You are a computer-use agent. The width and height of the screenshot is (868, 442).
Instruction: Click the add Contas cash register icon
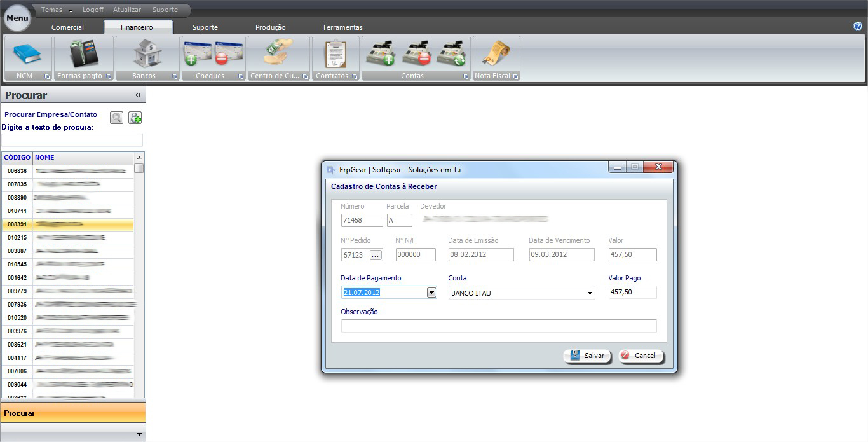[x=381, y=53]
